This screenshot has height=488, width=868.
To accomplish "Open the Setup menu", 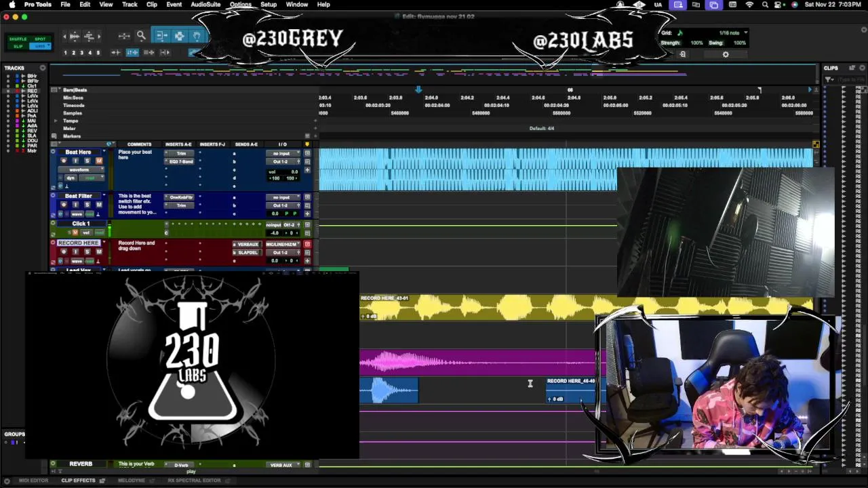I will (x=269, y=5).
